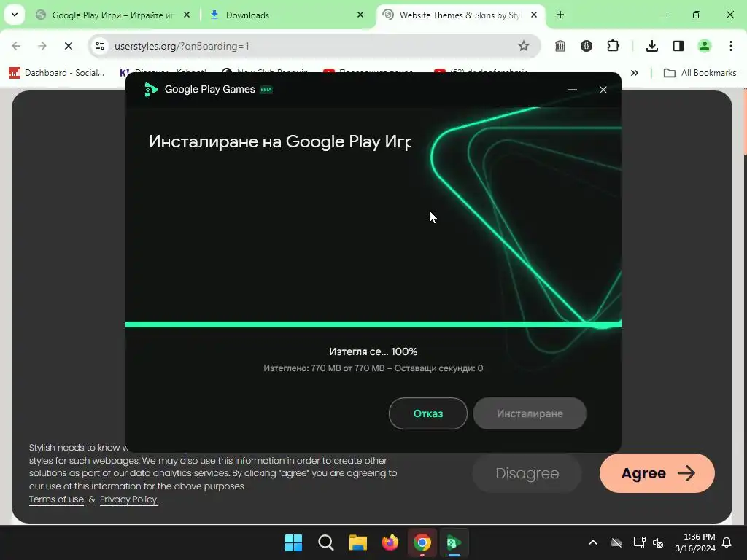This screenshot has width=747, height=560.
Task: Open the clock and date panel
Action: coord(695,542)
